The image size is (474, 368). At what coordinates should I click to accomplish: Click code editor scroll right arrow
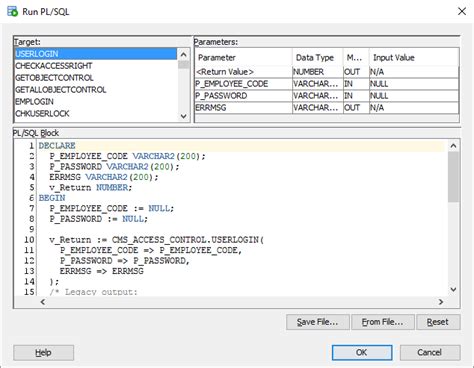[441, 302]
